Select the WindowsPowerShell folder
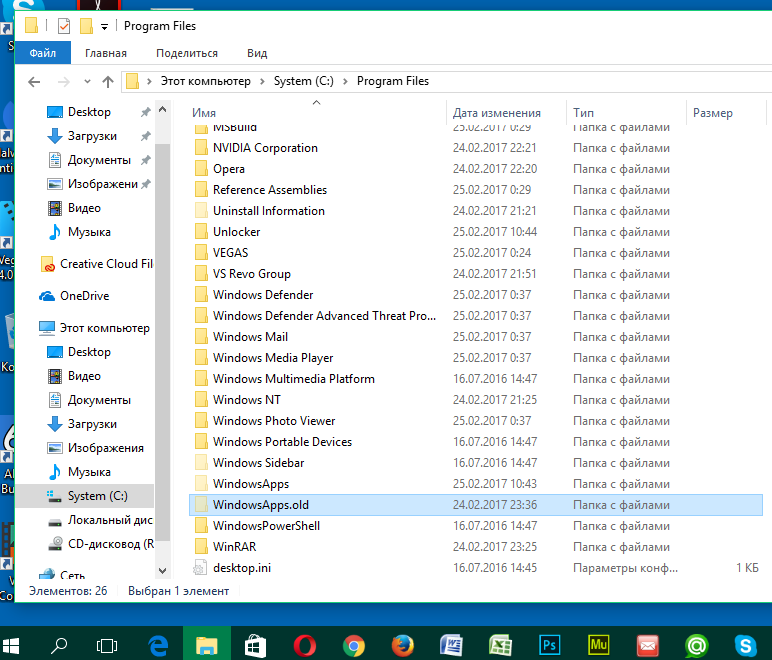Image resolution: width=772 pixels, height=660 pixels. [x=266, y=526]
